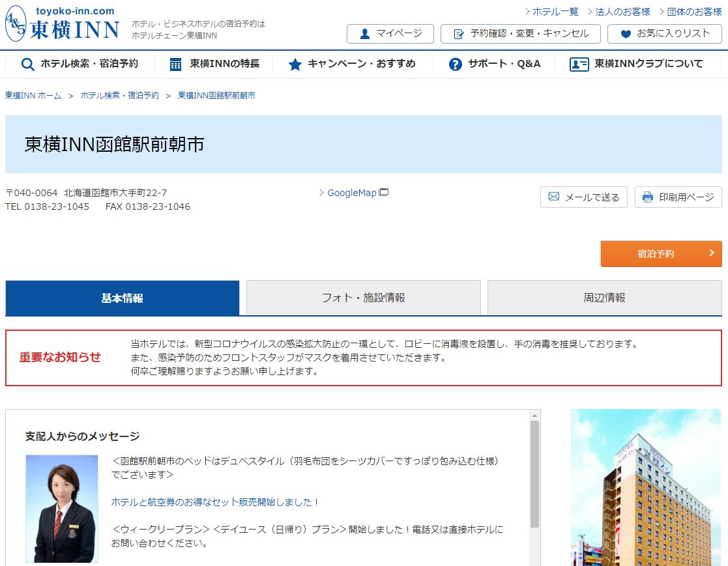Image resolution: width=728 pixels, height=566 pixels.
Task: Open ホテル一覧 link in header
Action: coord(555,12)
